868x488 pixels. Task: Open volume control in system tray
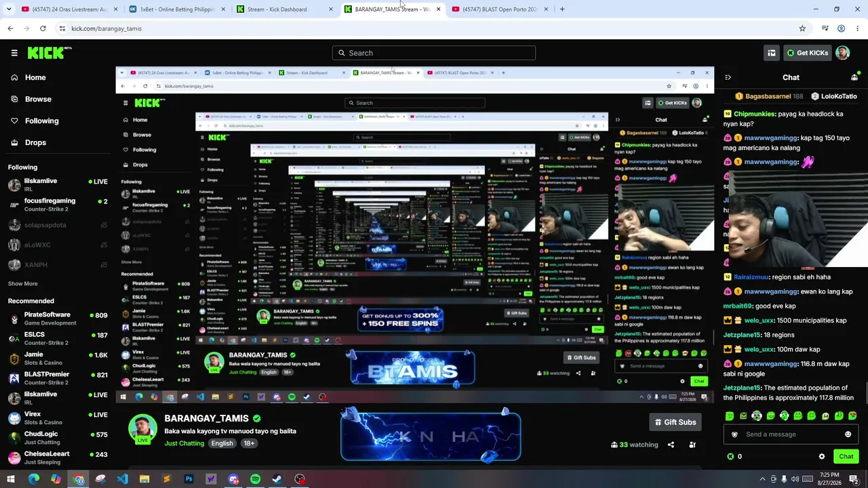795,480
